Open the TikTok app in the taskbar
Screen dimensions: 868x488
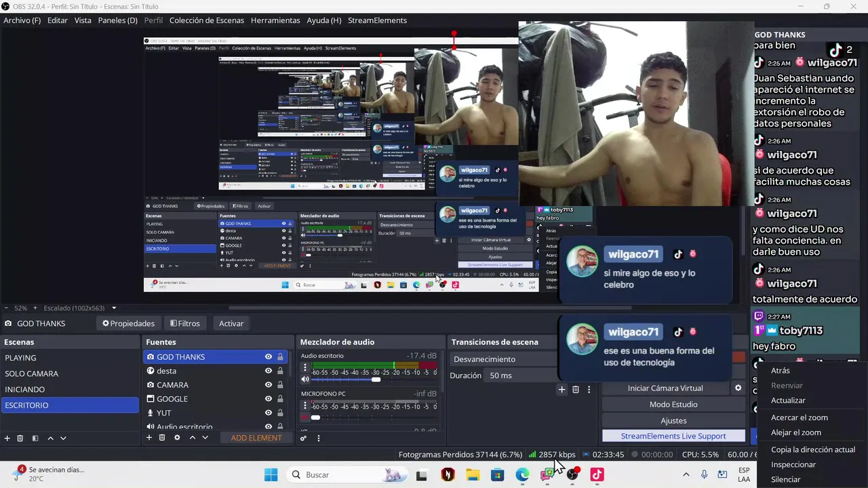pyautogui.click(x=597, y=475)
